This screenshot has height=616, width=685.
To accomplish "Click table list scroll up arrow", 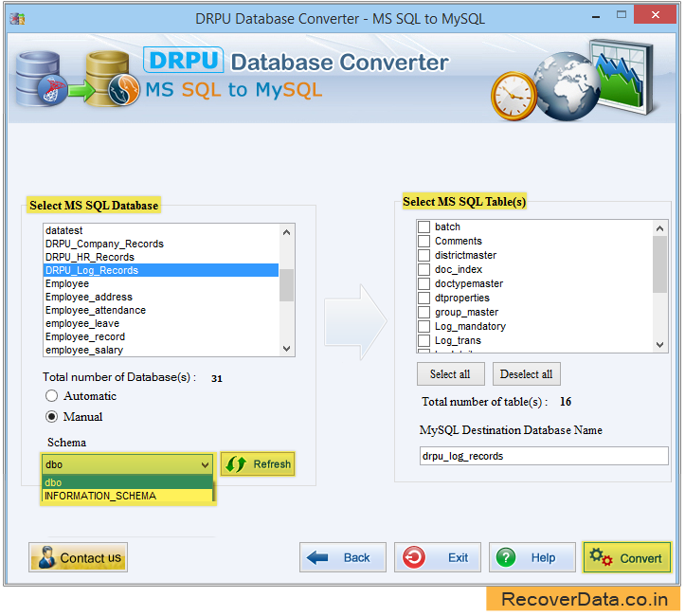I will click(x=660, y=228).
